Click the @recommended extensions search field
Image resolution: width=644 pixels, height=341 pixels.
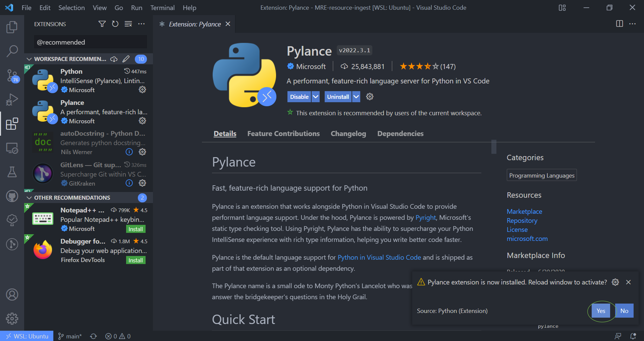(90, 42)
